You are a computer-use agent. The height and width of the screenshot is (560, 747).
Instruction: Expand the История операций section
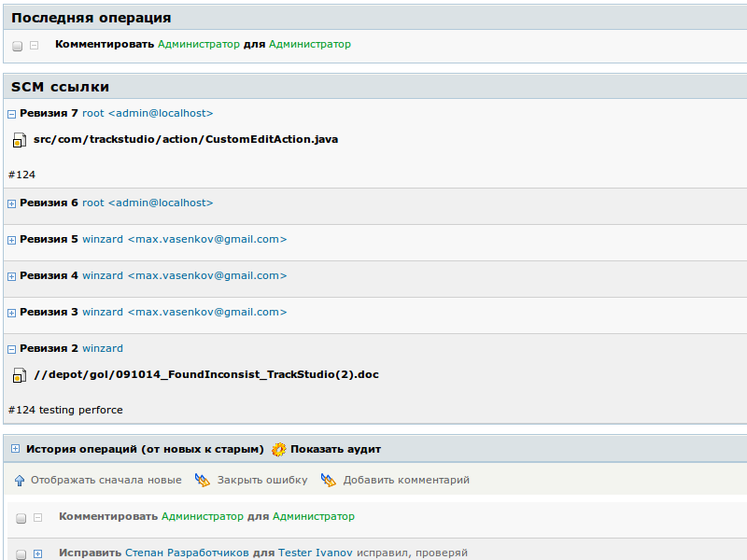[x=15, y=449]
